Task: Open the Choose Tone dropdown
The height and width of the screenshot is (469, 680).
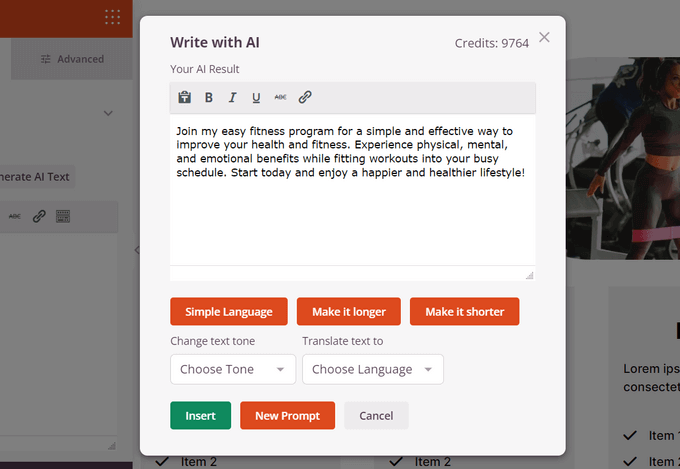Action: pyautogui.click(x=233, y=369)
